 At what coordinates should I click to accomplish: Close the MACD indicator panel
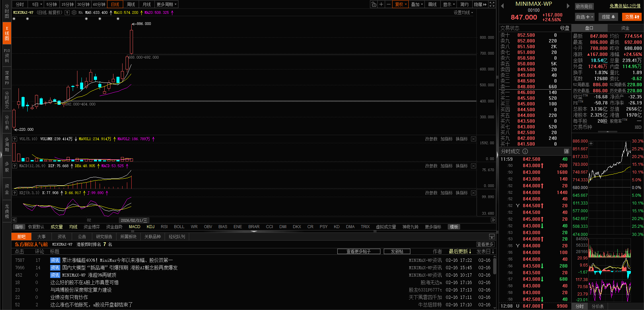(473, 166)
